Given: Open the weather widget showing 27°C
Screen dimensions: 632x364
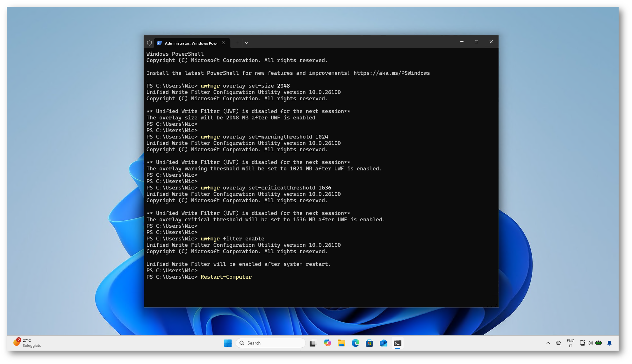Looking at the screenshot, I should pos(27,343).
